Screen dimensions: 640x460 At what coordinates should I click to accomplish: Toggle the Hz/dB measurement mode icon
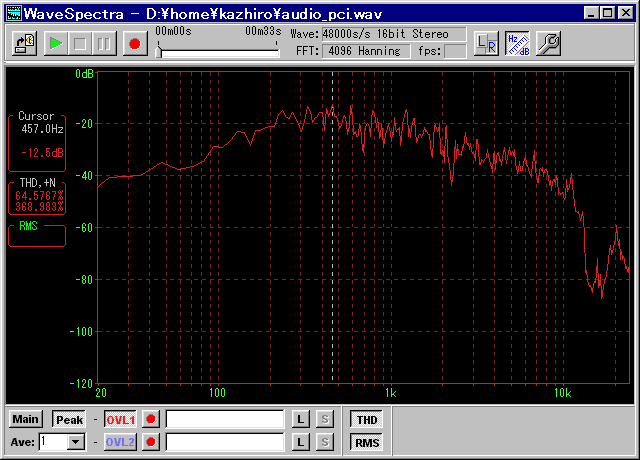517,43
